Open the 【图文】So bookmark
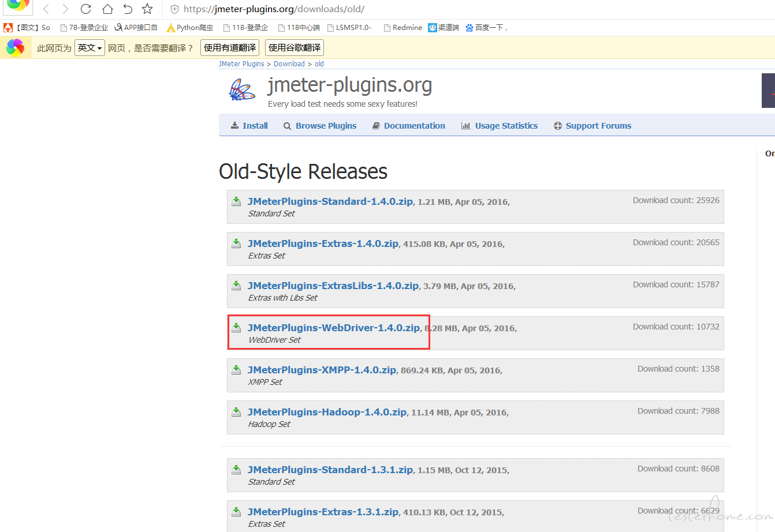The image size is (775, 532). pos(27,27)
